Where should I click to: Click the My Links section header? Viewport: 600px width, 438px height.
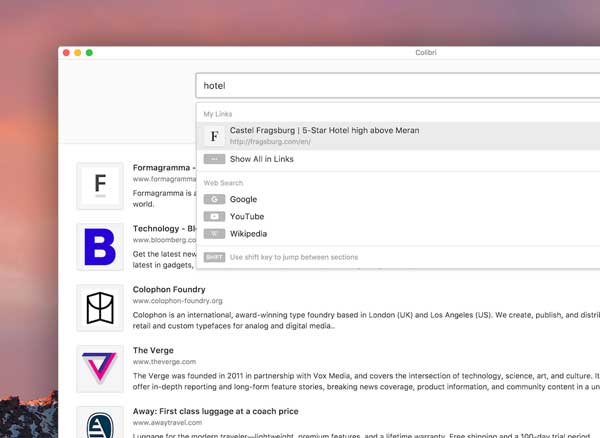pos(218,114)
